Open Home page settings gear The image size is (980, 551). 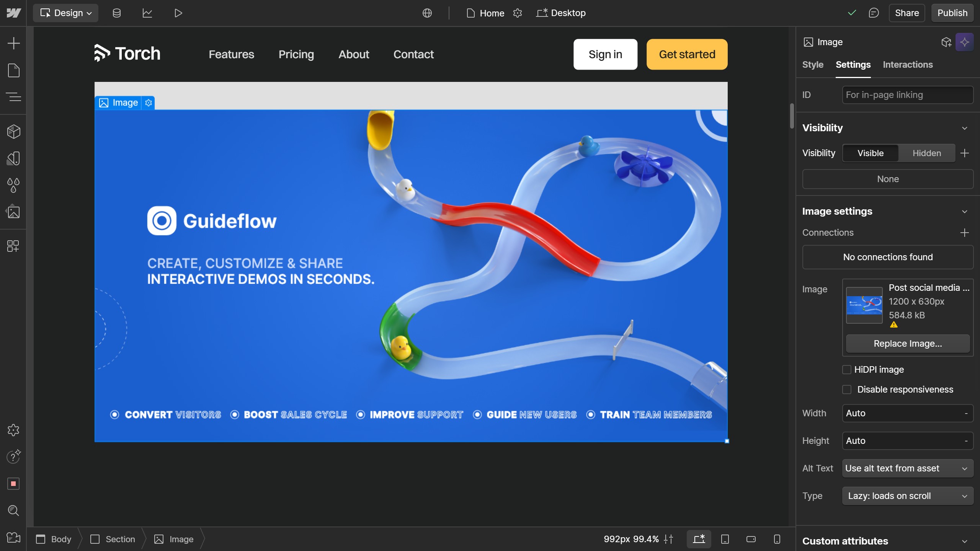click(x=518, y=13)
